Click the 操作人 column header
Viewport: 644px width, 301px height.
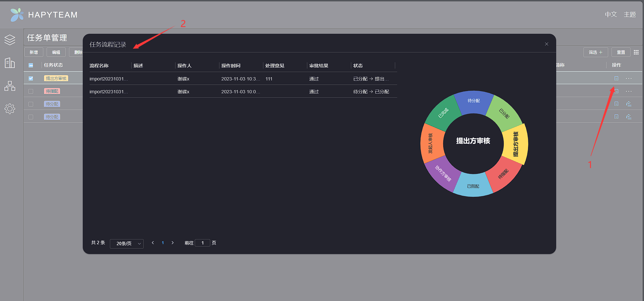pyautogui.click(x=185, y=66)
